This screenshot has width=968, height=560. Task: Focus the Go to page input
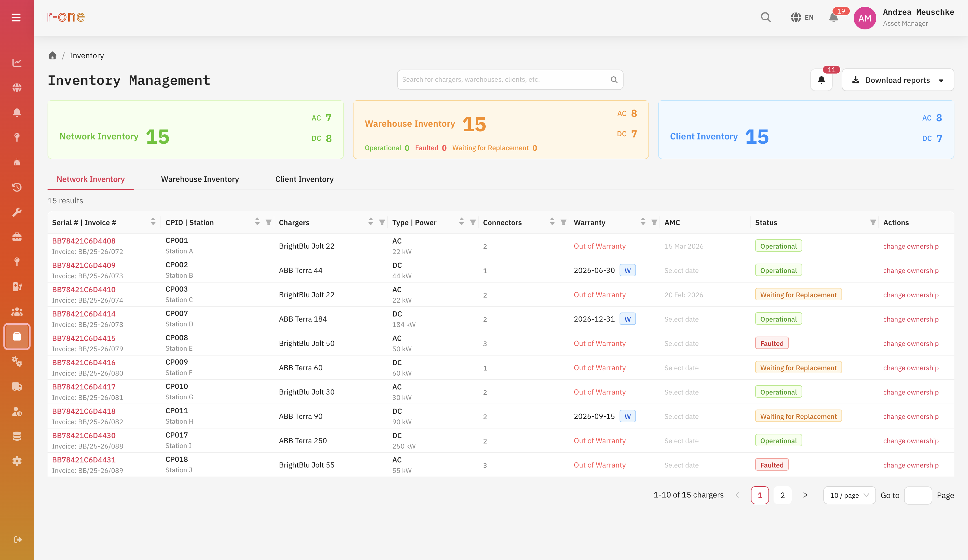pyautogui.click(x=918, y=495)
